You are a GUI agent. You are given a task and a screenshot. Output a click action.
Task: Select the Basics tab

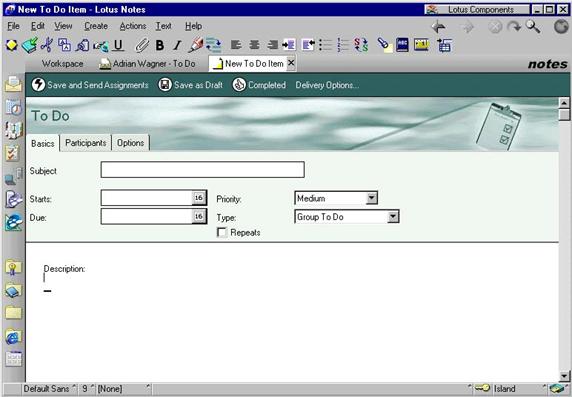tap(43, 143)
